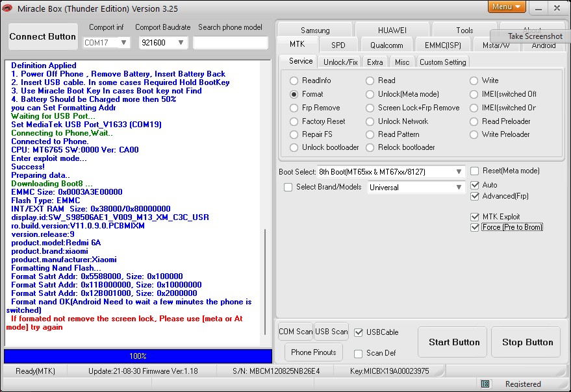Click the Phone Pinouts button
The height and width of the screenshot is (392, 571).
(x=314, y=352)
